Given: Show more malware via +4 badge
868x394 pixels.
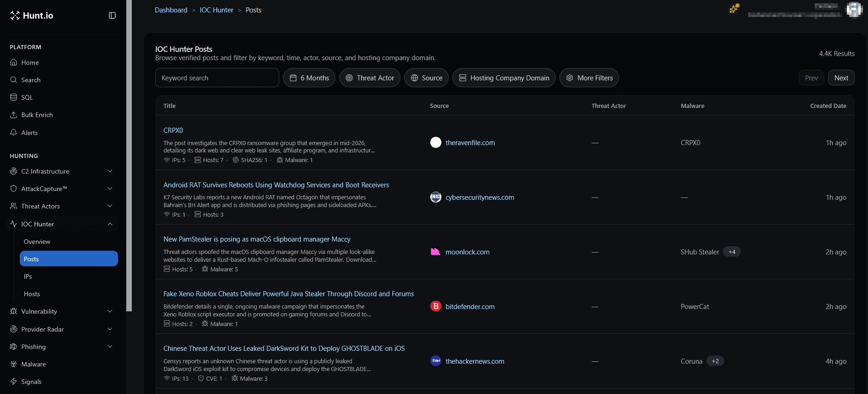Looking at the screenshot, I should (732, 252).
